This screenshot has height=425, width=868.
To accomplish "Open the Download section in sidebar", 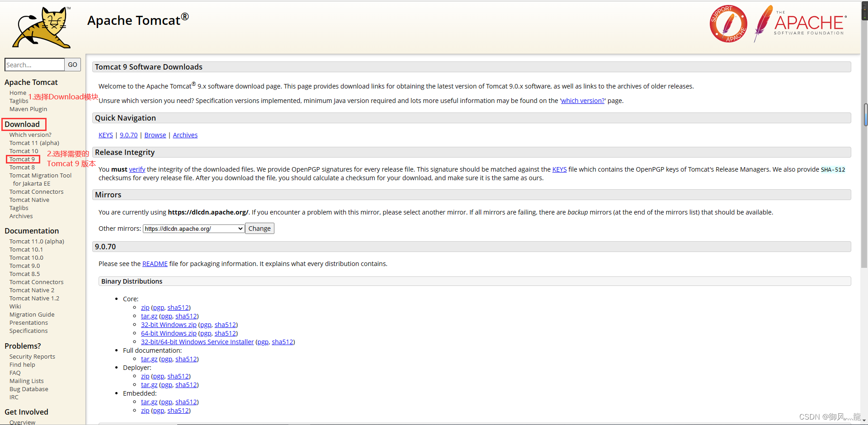I will pos(23,124).
